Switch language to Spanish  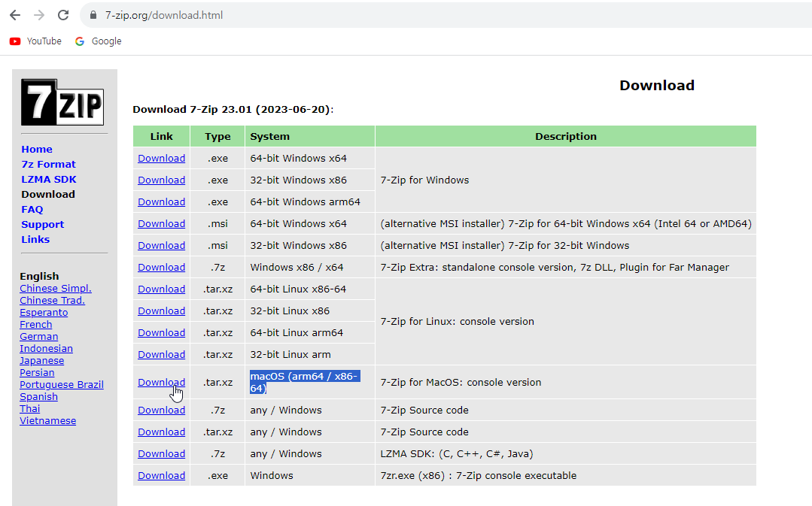(39, 396)
